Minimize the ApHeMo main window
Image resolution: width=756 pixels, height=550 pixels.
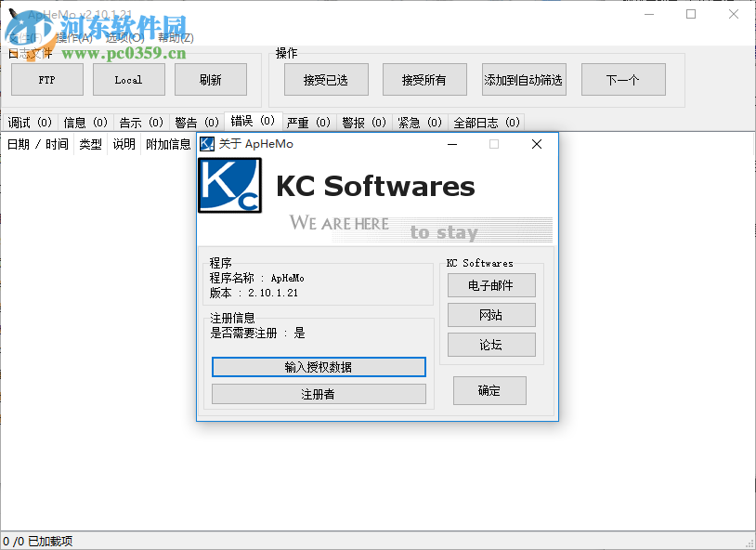click(649, 14)
